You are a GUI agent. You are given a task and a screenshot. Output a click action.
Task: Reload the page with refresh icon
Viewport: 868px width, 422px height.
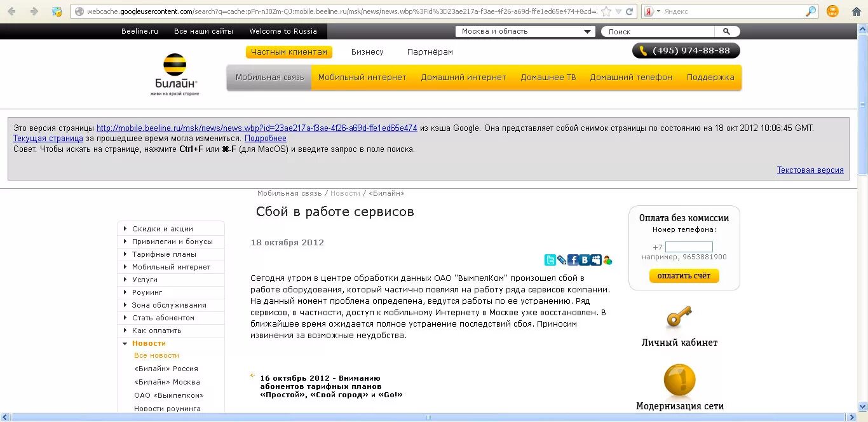(630, 11)
